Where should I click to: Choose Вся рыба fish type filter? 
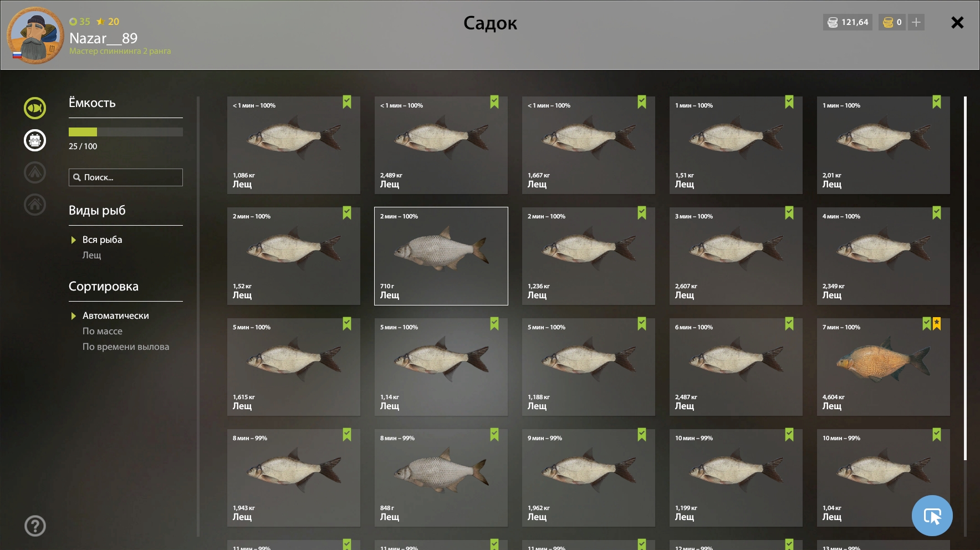[103, 240]
